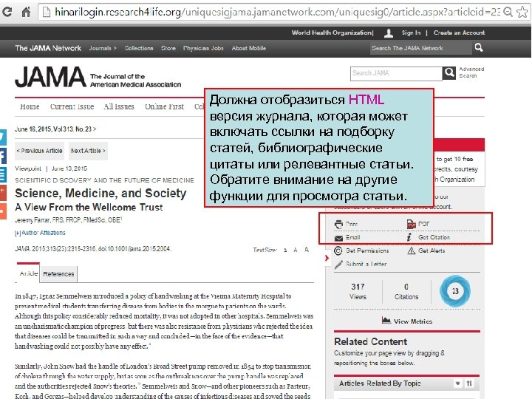Click Get Permissions copyright icon
This screenshot has height=399, width=532.
click(x=338, y=250)
